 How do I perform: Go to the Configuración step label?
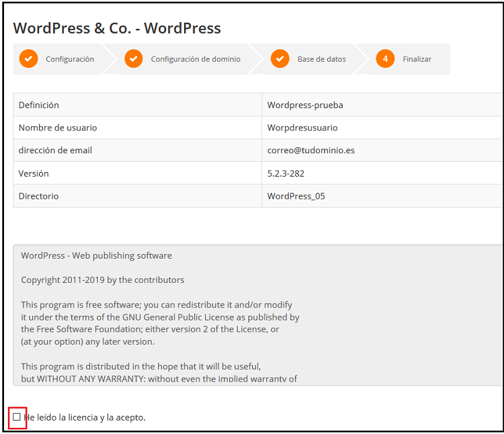tap(70, 59)
